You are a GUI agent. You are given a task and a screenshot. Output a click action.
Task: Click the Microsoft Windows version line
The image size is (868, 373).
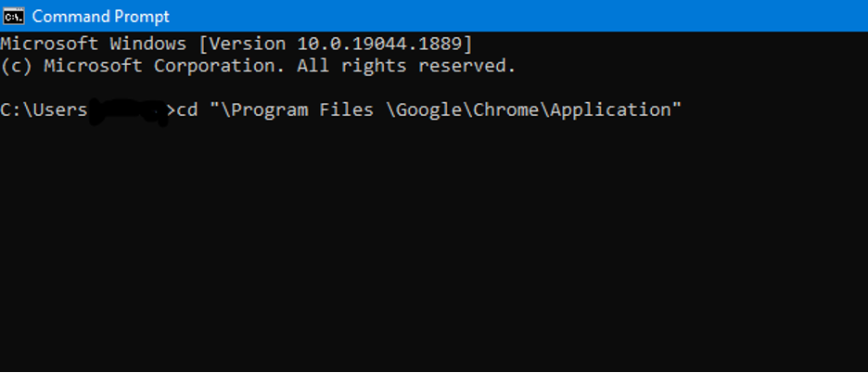(236, 44)
